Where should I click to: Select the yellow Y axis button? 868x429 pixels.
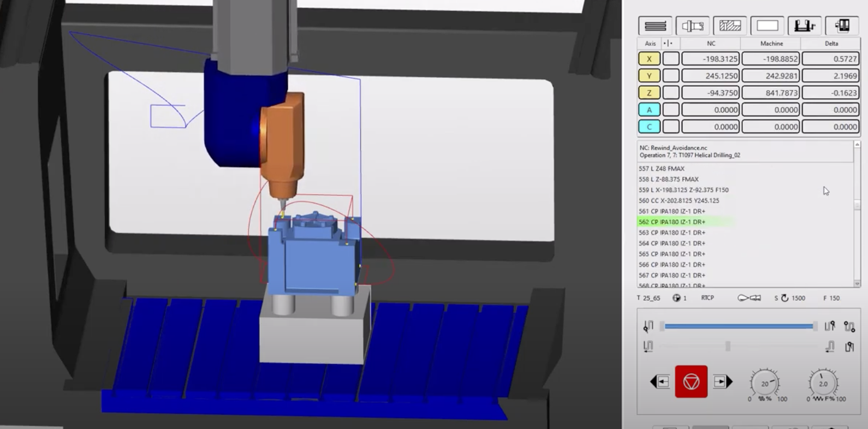[649, 76]
